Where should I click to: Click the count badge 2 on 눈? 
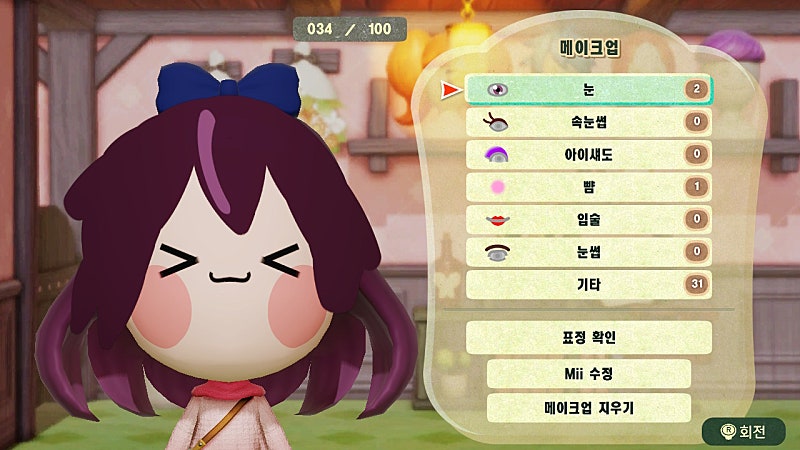[697, 90]
